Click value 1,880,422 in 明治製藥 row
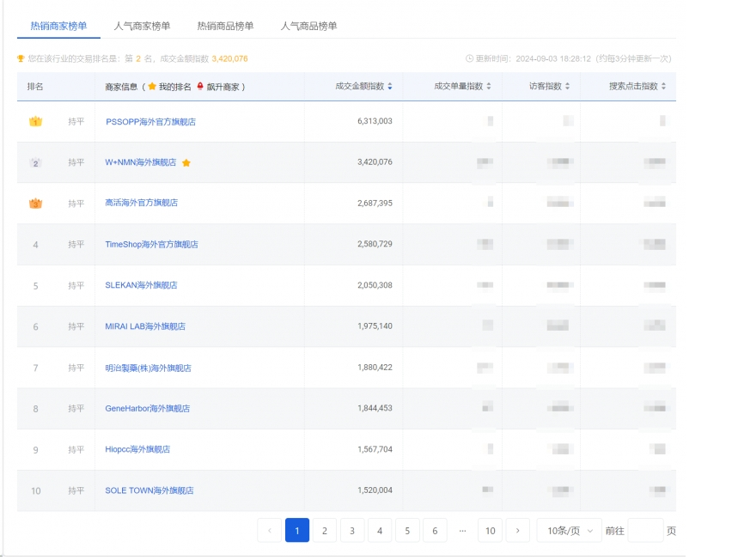The height and width of the screenshot is (560, 738). pos(375,367)
